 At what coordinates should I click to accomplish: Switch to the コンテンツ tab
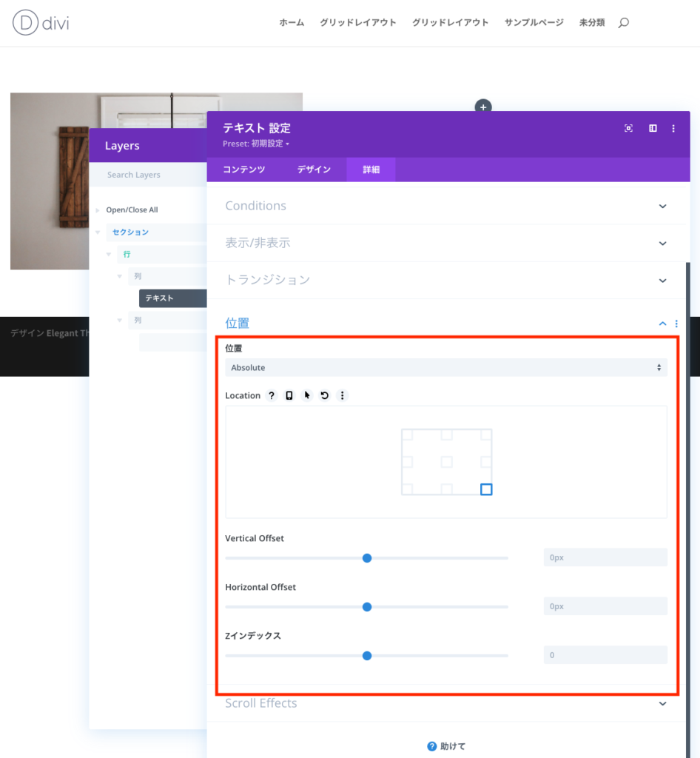pos(244,170)
